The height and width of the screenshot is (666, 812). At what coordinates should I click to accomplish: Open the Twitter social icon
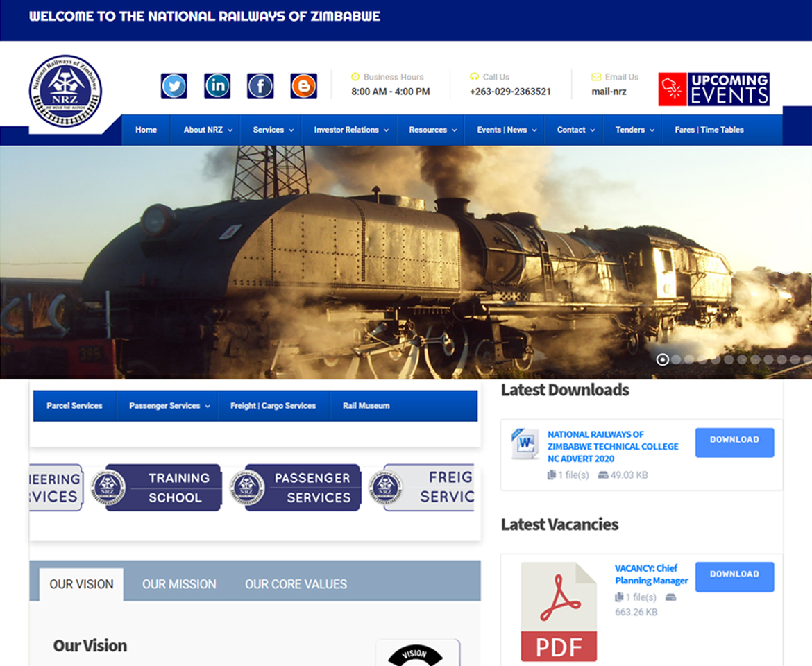pyautogui.click(x=174, y=86)
